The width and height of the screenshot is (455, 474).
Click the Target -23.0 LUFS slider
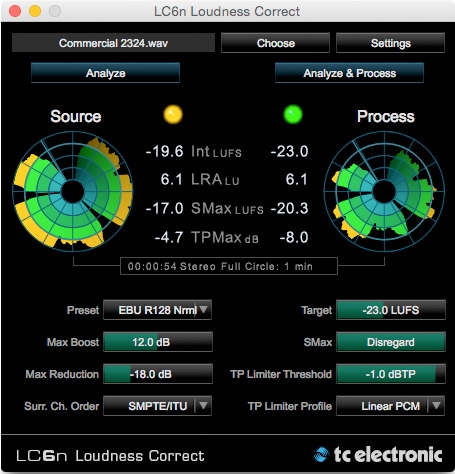click(391, 310)
